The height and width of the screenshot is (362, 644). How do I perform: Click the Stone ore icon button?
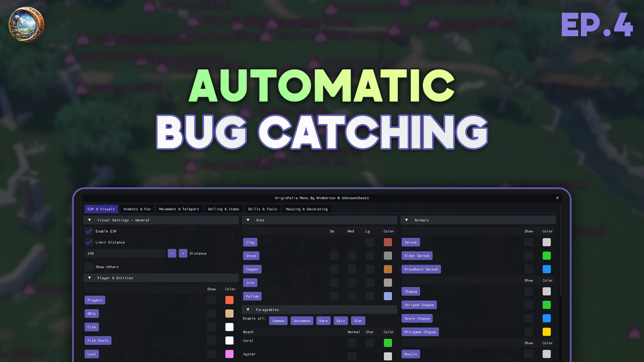(x=251, y=255)
